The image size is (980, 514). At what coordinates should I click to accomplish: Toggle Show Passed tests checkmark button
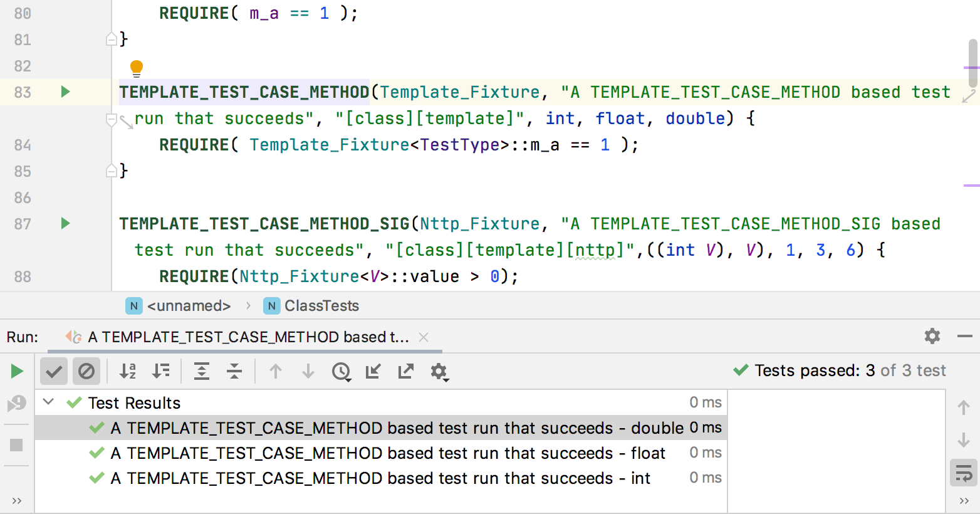click(54, 371)
